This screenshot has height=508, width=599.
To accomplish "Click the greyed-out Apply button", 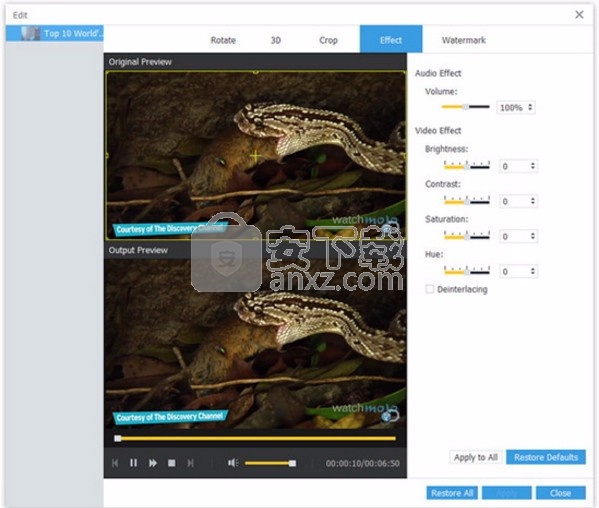I will [x=507, y=493].
